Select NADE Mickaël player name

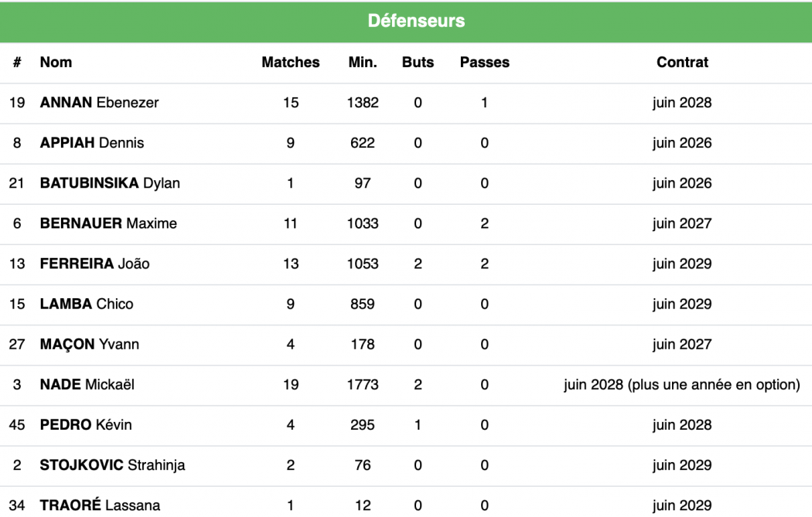87,384
